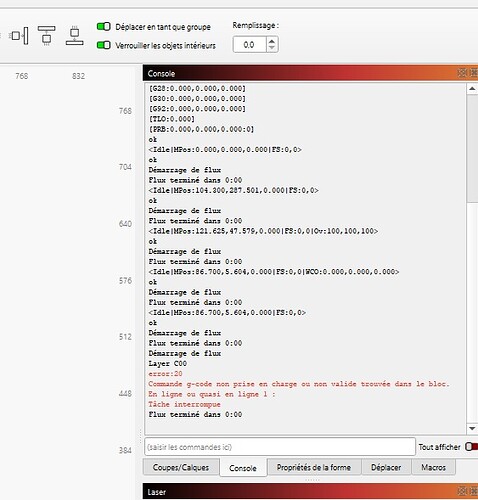Click the dock-to-top alignment icon
Image resolution: width=478 pixels, height=500 pixels.
click(x=46, y=35)
